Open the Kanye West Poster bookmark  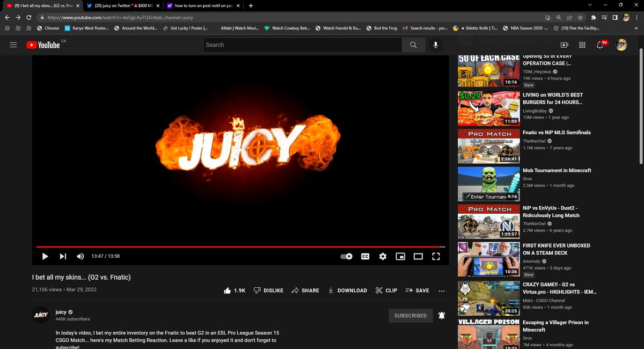[x=85, y=28]
